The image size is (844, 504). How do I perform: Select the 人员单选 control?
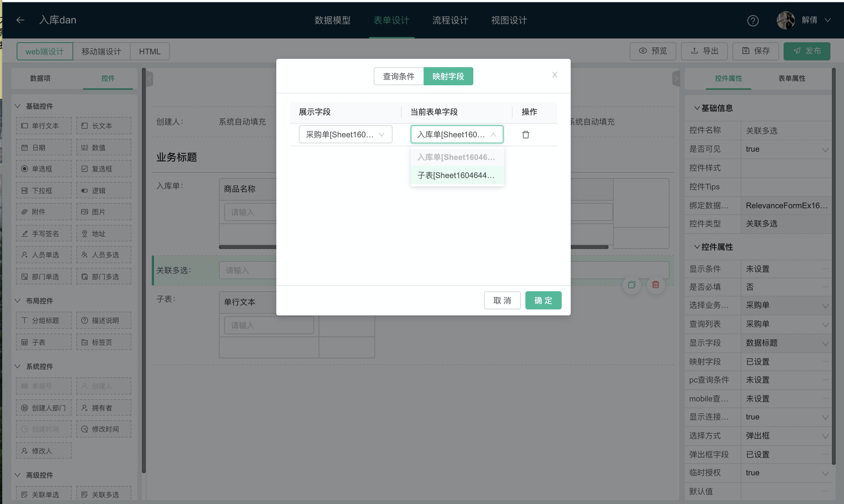[x=44, y=255]
